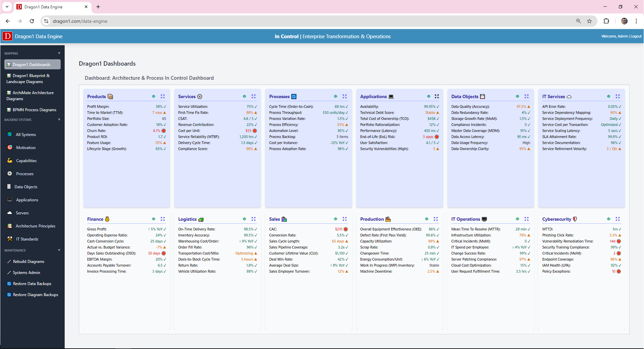Toggle visibility of the Finance panel
The width and height of the screenshot is (644, 349).
tap(154, 219)
